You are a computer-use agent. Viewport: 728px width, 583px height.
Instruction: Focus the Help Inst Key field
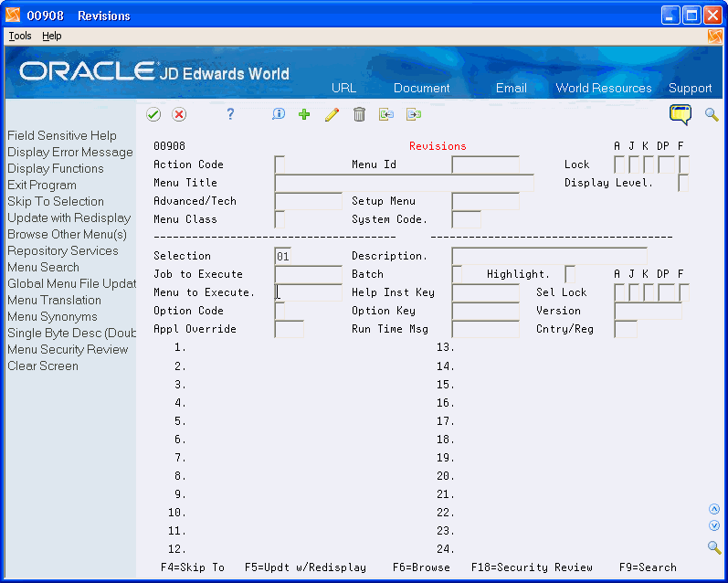485,292
